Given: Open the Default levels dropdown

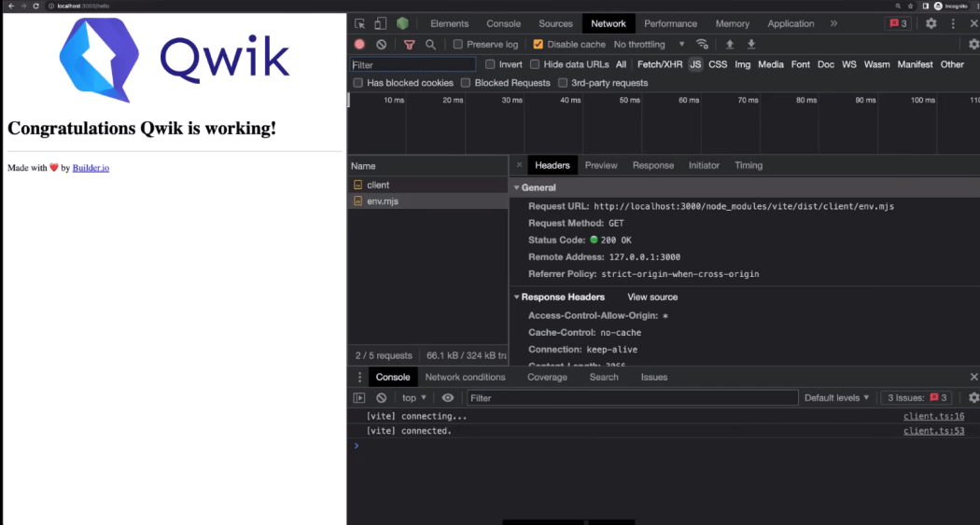Looking at the screenshot, I should click(836, 398).
